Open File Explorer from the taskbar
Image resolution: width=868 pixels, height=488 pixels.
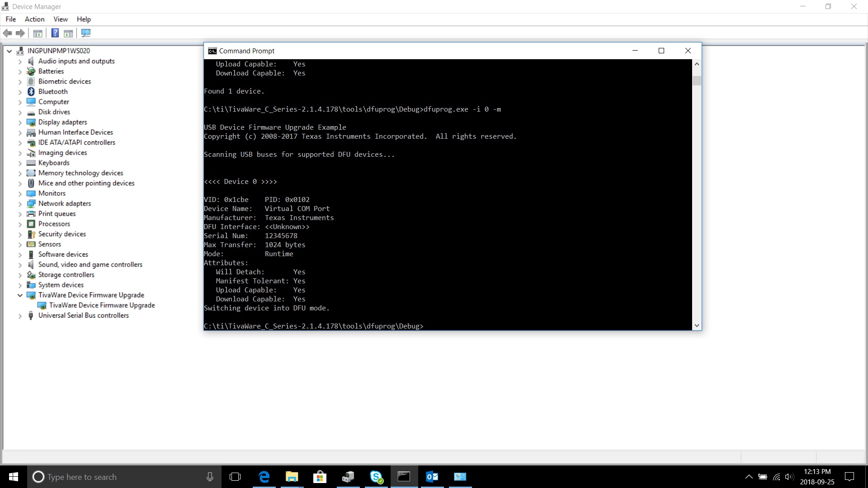click(292, 477)
